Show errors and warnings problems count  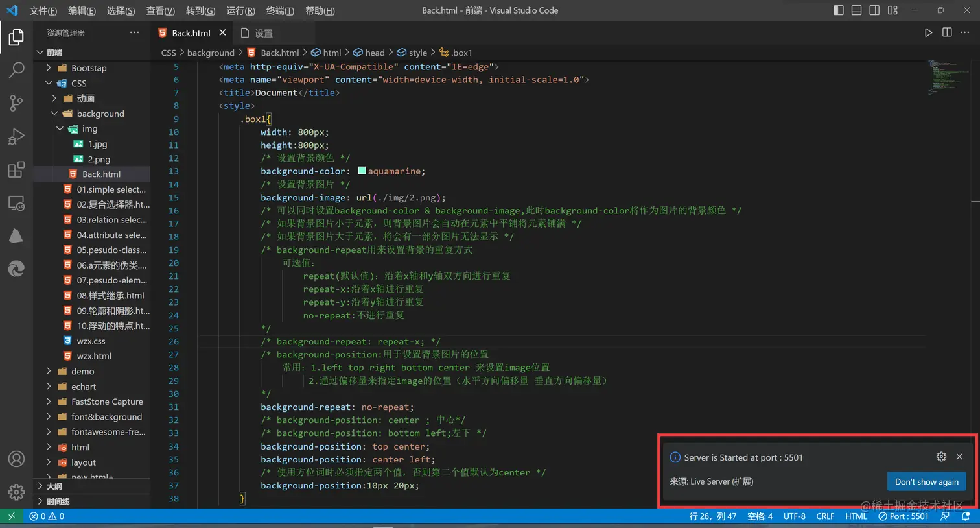coord(47,516)
